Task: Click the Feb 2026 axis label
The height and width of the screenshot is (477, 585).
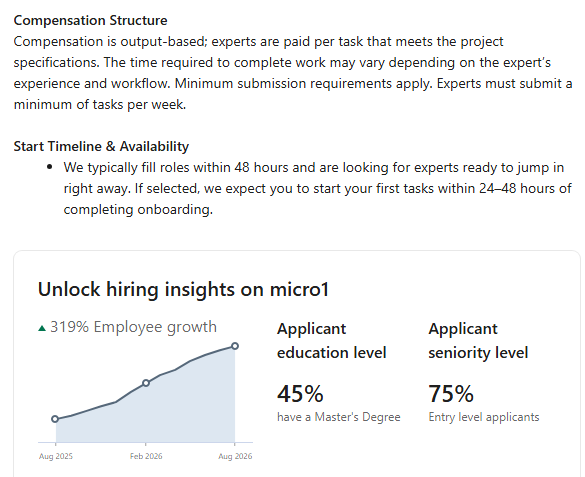Action: (146, 456)
